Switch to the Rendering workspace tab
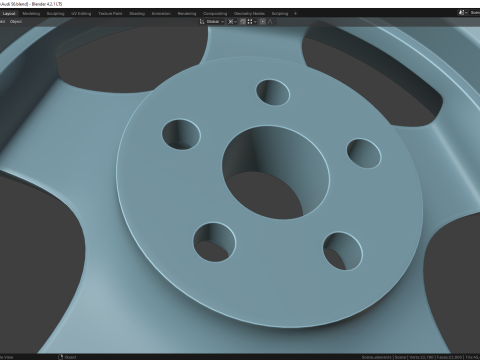This screenshot has height=360, width=480. [187, 13]
